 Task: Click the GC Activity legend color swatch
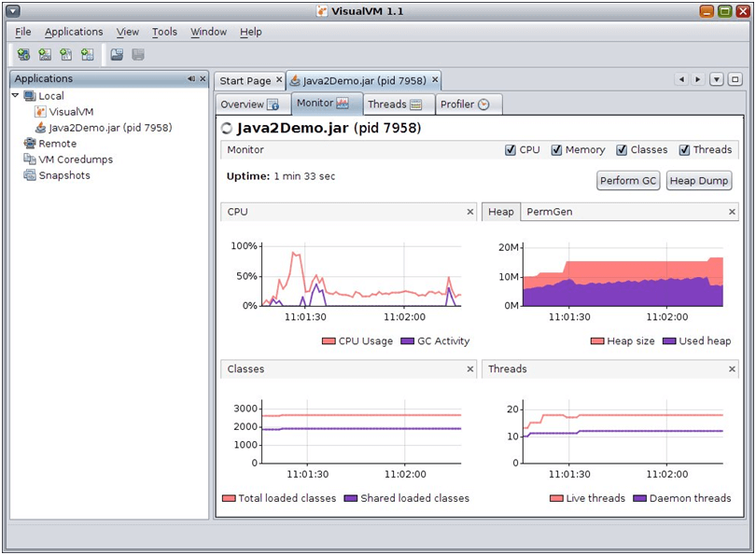pyautogui.click(x=408, y=341)
